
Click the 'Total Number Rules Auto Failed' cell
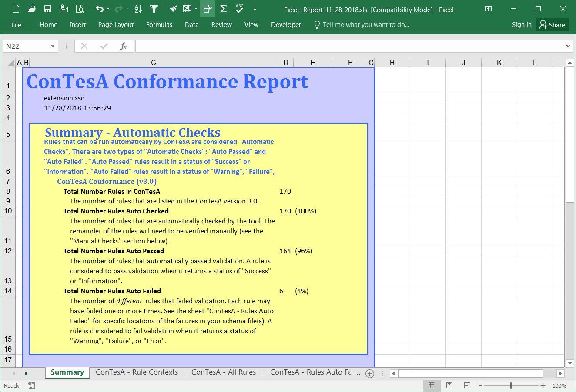pyautogui.click(x=112, y=291)
